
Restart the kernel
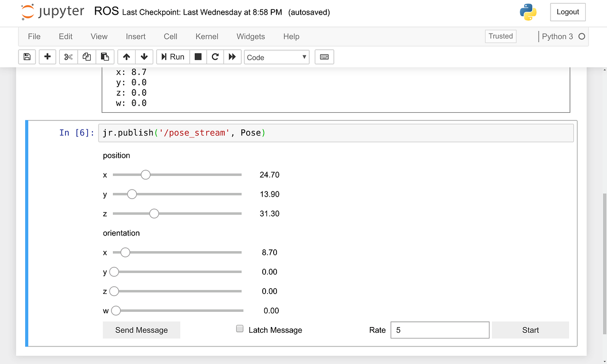coord(215,56)
